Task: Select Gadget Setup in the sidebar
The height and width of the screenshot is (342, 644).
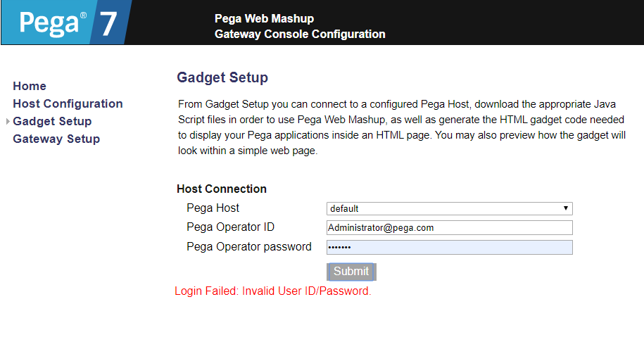Action: point(52,122)
